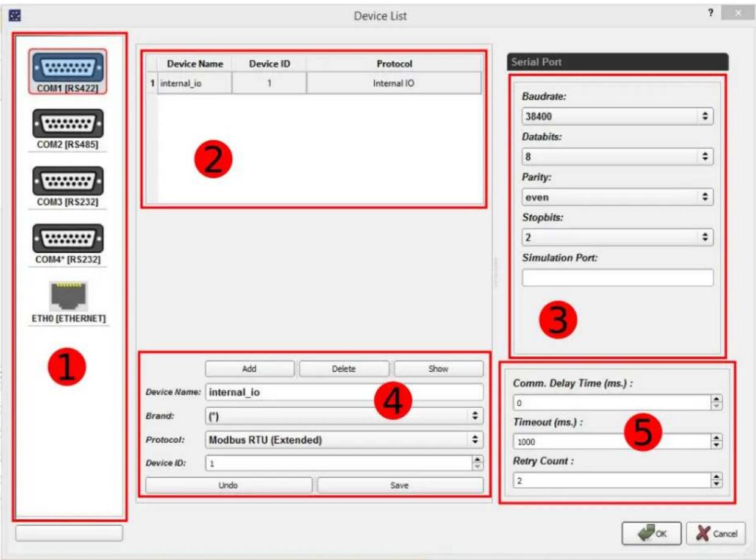Click the Device Name column header
Image resolution: width=756 pixels, height=560 pixels.
coord(194,63)
